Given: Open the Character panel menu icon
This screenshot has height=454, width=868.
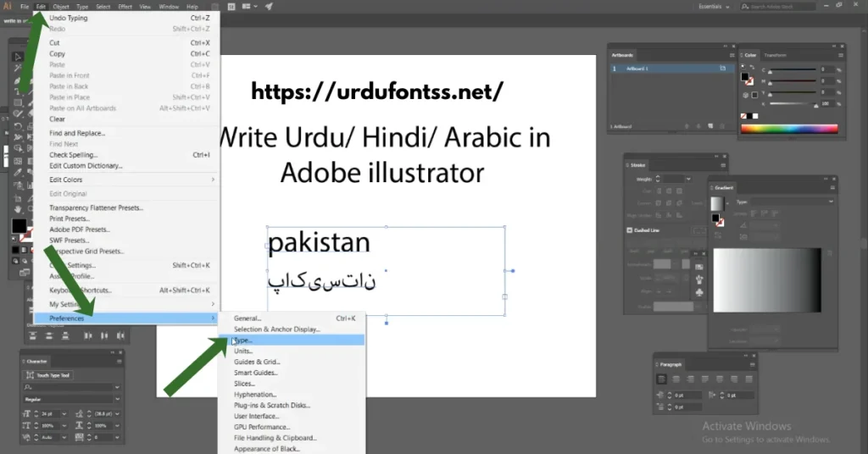Looking at the screenshot, I should click(119, 362).
